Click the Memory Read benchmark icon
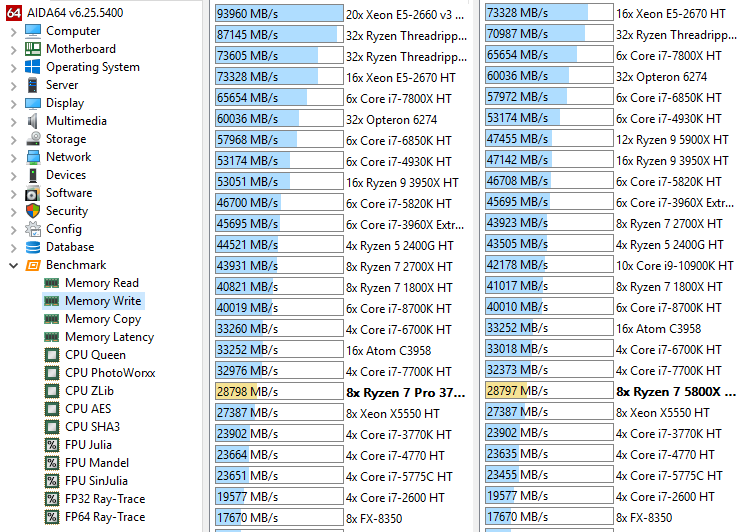 [51, 283]
